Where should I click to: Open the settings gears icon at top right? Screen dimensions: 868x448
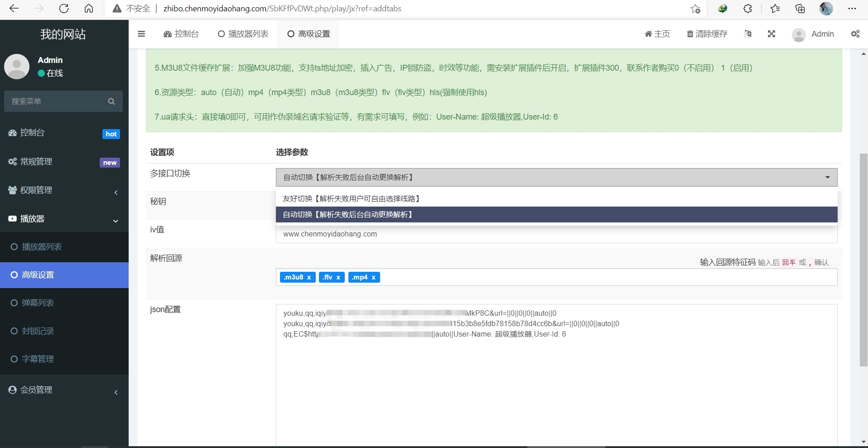click(x=855, y=34)
